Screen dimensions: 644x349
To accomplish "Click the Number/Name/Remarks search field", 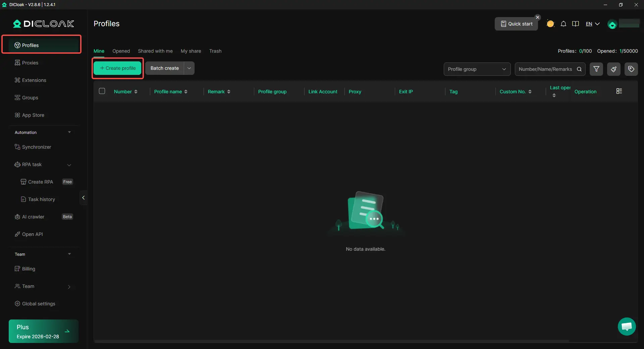I will (x=545, y=69).
